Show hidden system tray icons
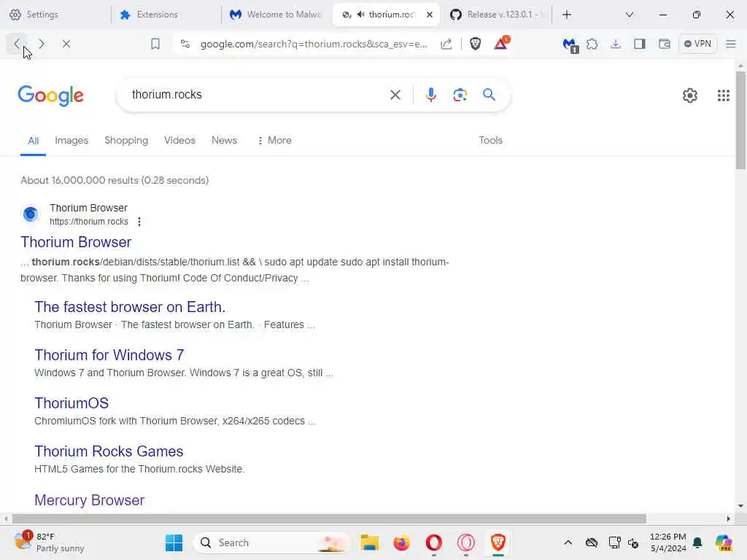The width and height of the screenshot is (747, 560). [x=568, y=542]
